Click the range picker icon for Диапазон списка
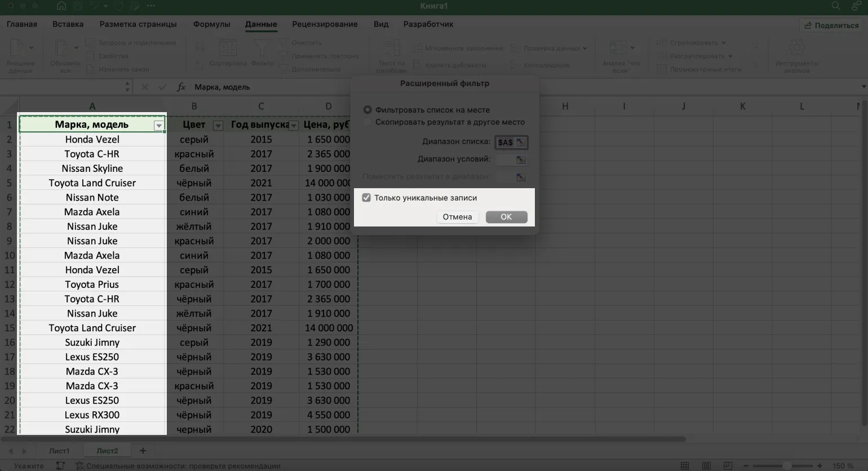Image resolution: width=868 pixels, height=471 pixels. pyautogui.click(x=521, y=143)
